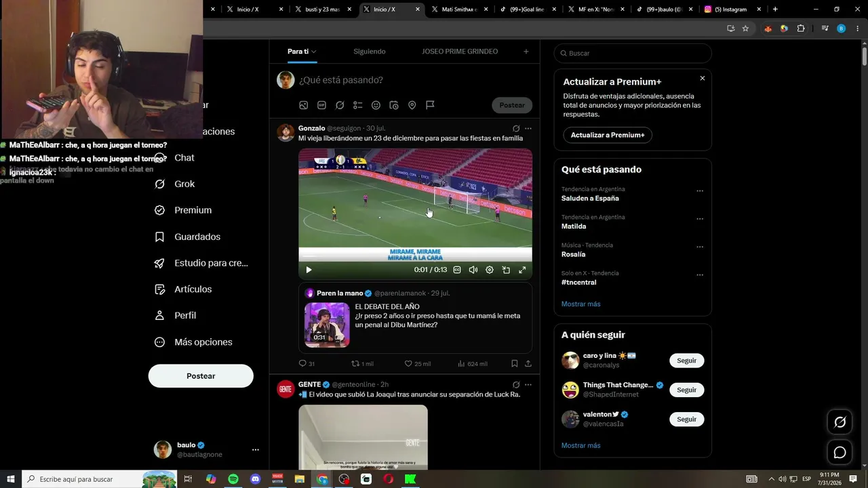
Task: Open three-dot menu on the GENTE post
Action: [x=528, y=384]
